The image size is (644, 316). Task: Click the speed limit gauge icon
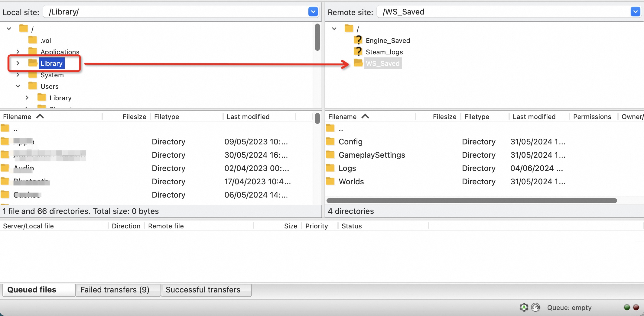pyautogui.click(x=535, y=307)
